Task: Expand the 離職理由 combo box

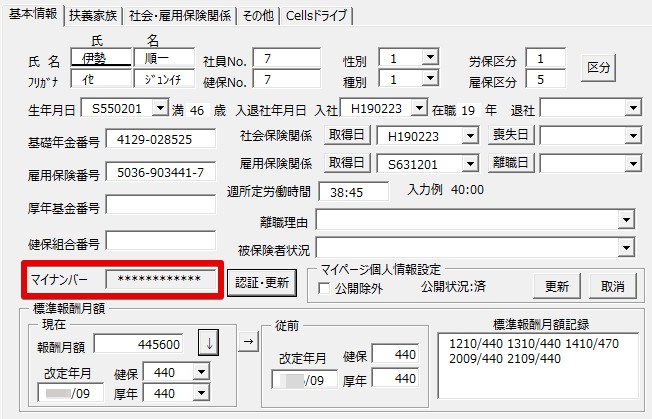Action: (x=626, y=220)
